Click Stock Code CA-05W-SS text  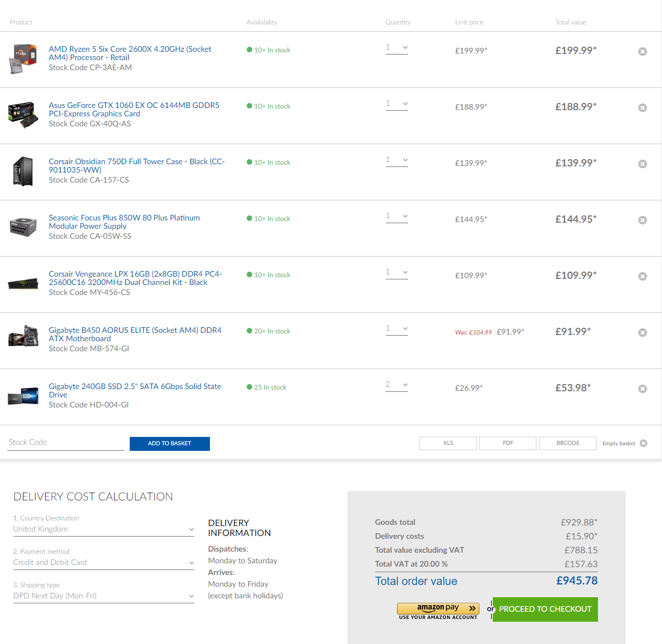[x=90, y=236]
